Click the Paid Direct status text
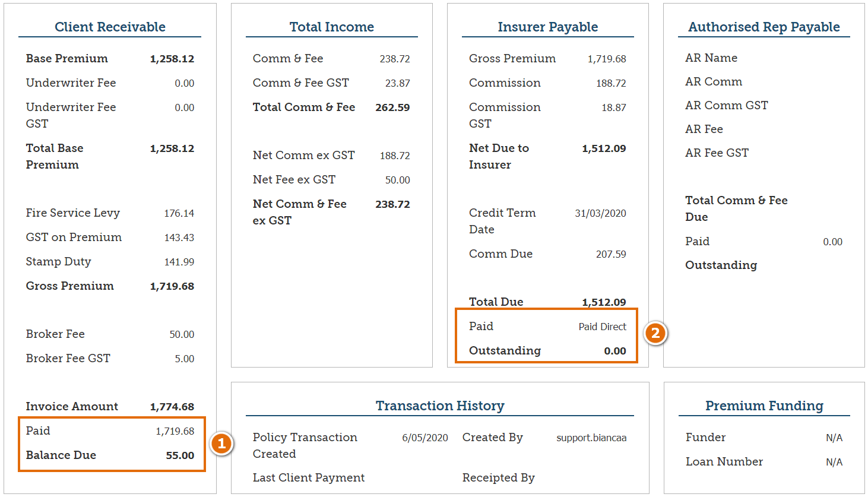 (x=602, y=327)
